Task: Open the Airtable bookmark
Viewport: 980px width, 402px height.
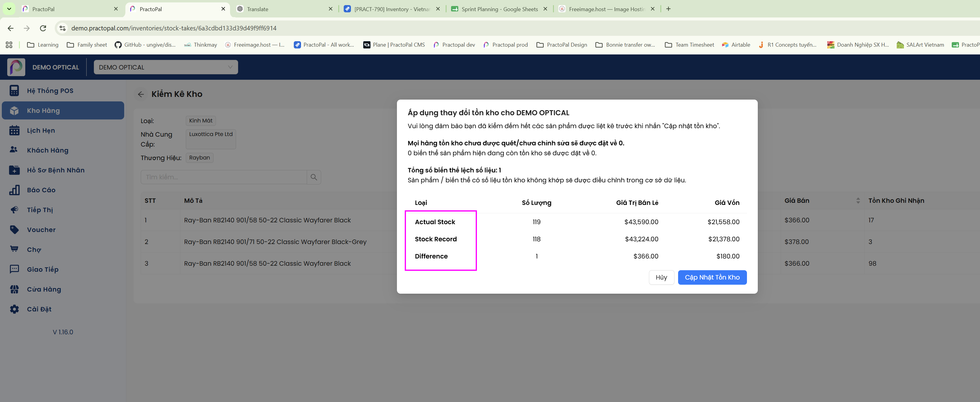Action: click(736, 45)
